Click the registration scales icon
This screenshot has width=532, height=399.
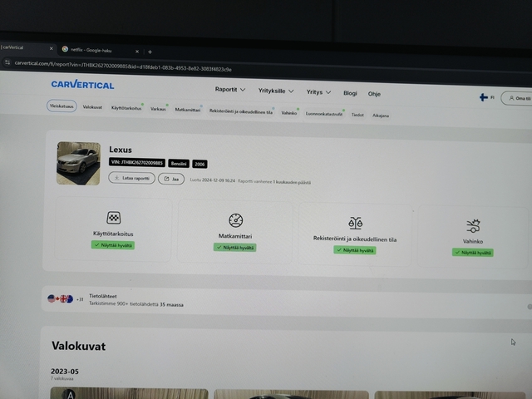(x=355, y=223)
